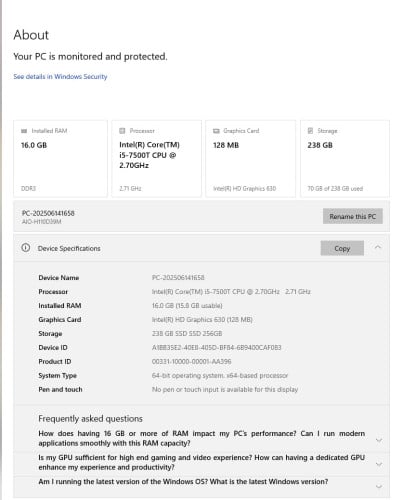Screen dimensions: 403x500
Task: Expand the 16 GB RAM performance question
Action: click(x=379, y=440)
